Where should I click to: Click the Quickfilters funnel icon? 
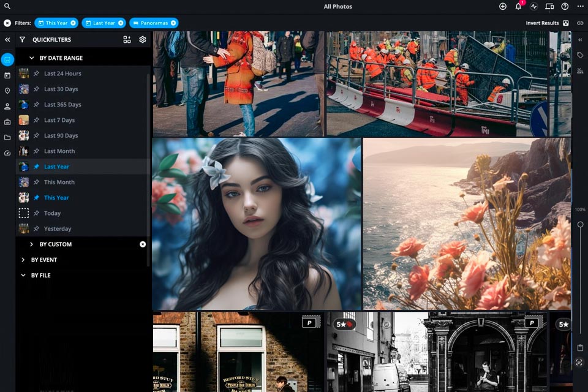(x=23, y=39)
